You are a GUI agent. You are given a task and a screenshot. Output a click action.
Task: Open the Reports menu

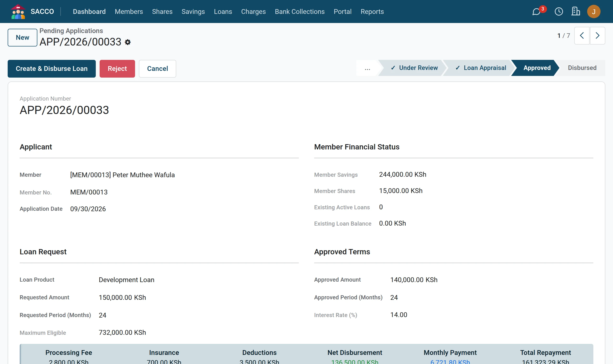coord(372,11)
